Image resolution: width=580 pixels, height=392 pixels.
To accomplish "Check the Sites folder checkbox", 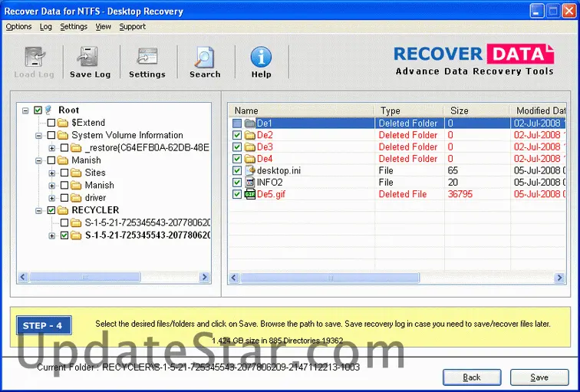I will click(x=64, y=173).
